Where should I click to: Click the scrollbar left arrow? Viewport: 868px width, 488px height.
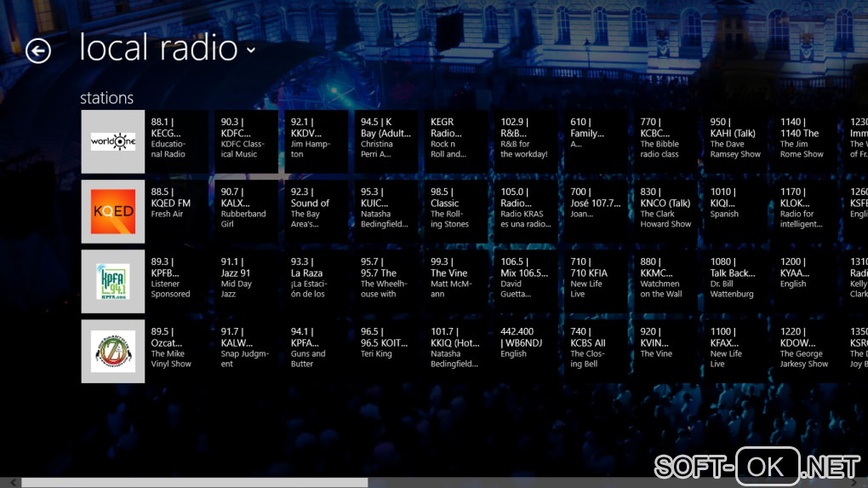click(12, 483)
